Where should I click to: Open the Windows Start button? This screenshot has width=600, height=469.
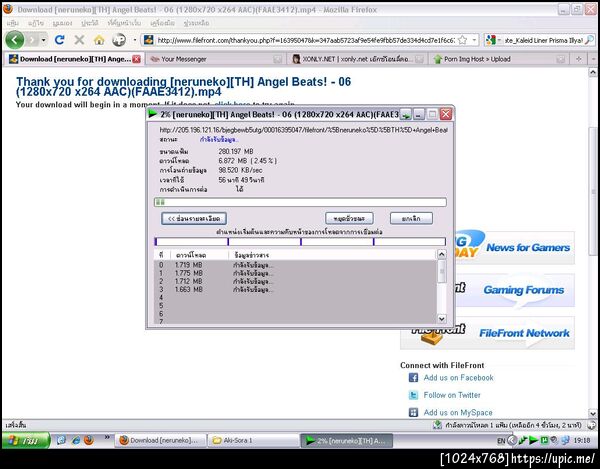pos(26,440)
